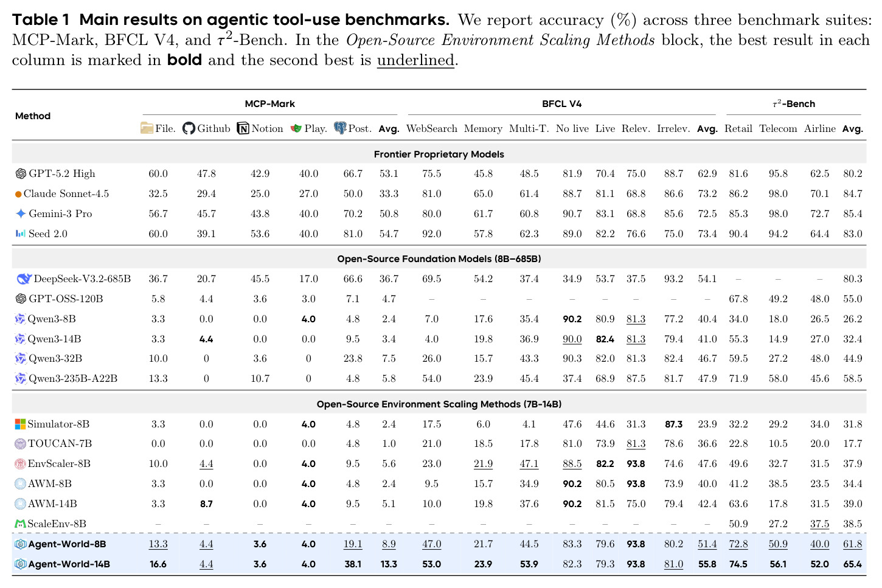The width and height of the screenshot is (882, 588).
Task: Click Agent-World-14B's final average 65.4
Action: (x=853, y=564)
